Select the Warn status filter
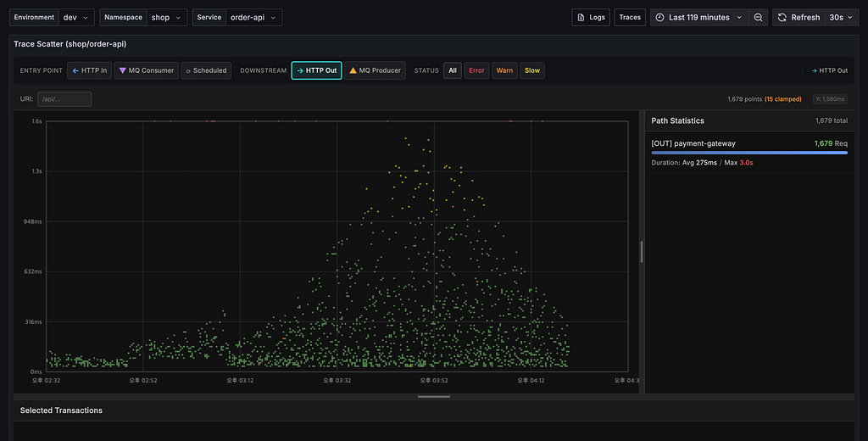The image size is (868, 441). click(x=504, y=70)
